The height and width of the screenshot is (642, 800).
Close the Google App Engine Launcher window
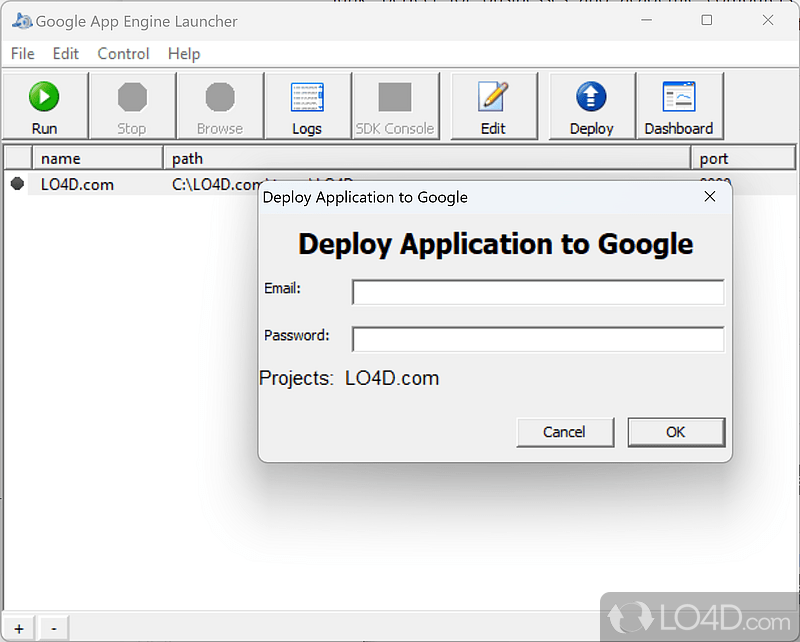(768, 20)
